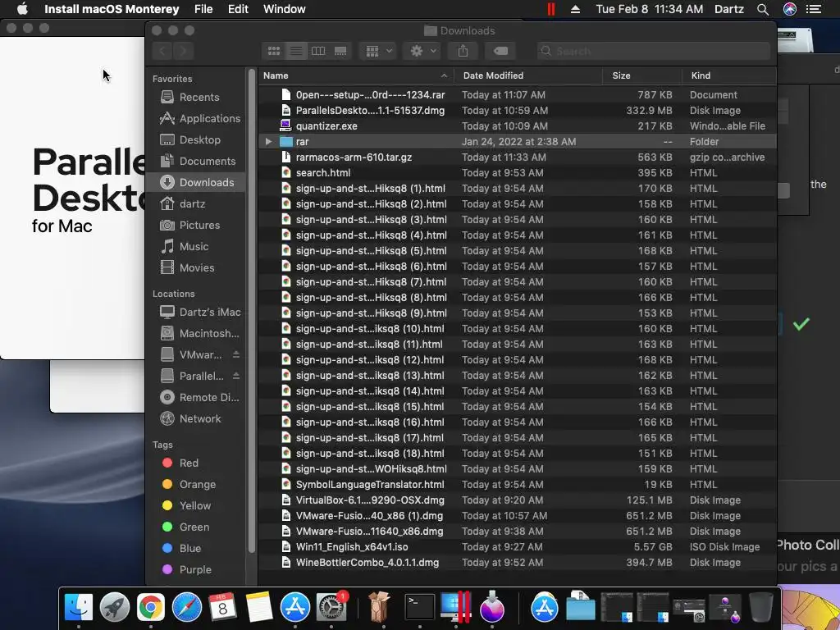Open the Window menu
This screenshot has width=840, height=630.
[x=285, y=9]
